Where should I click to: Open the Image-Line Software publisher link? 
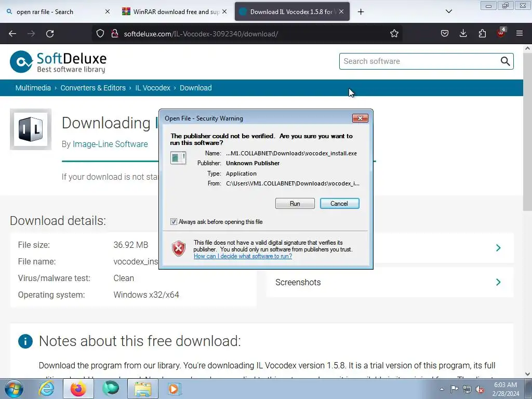pyautogui.click(x=110, y=144)
